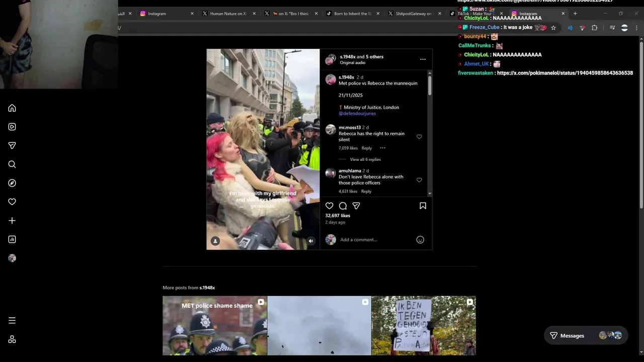Open the browser three-dot menu
Viewport: 644px width, 362px height.
click(x=636, y=28)
